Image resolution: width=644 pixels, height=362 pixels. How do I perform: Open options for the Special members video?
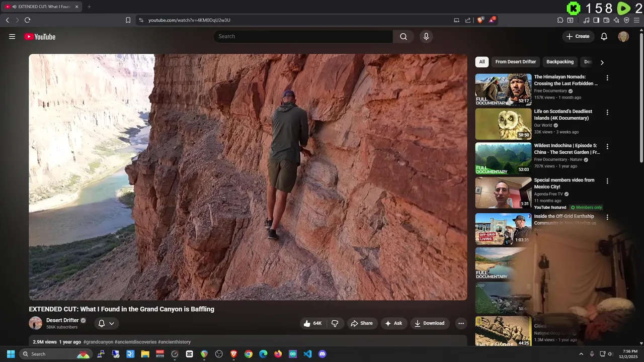(x=607, y=181)
